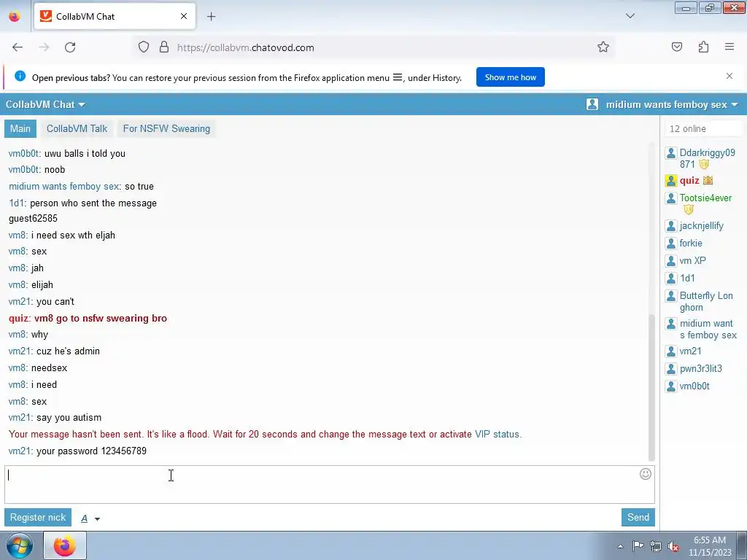The image size is (747, 560).
Task: Follow the VIP status link
Action: click(x=498, y=435)
